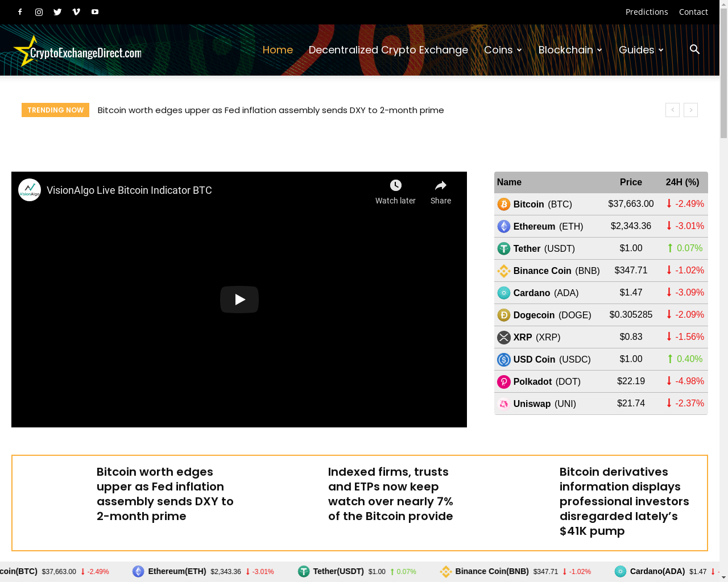Viewport: 728px width, 582px height.
Task: Click the Polkadot coin icon in table
Action: [504, 381]
